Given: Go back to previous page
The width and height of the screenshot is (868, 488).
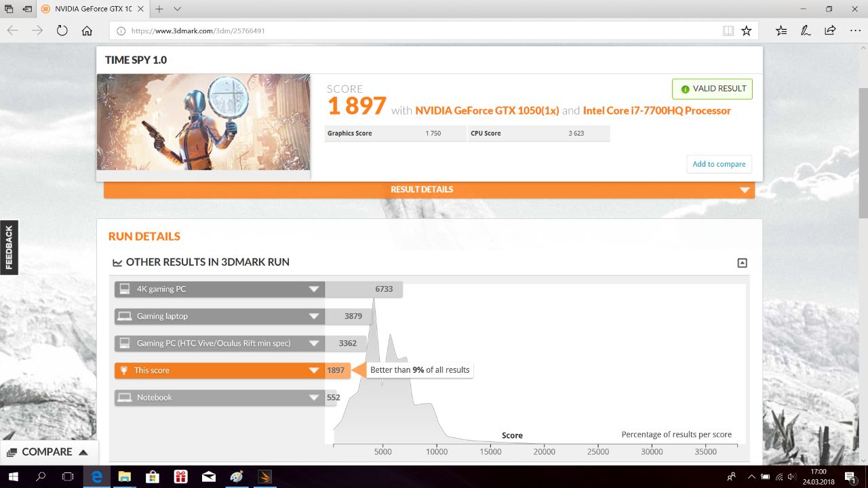Looking at the screenshot, I should click(x=12, y=30).
